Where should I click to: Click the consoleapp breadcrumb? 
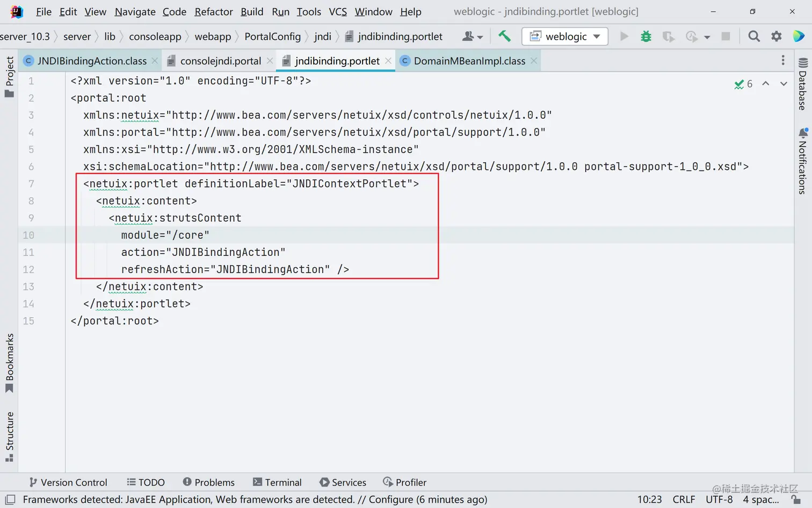155,36
